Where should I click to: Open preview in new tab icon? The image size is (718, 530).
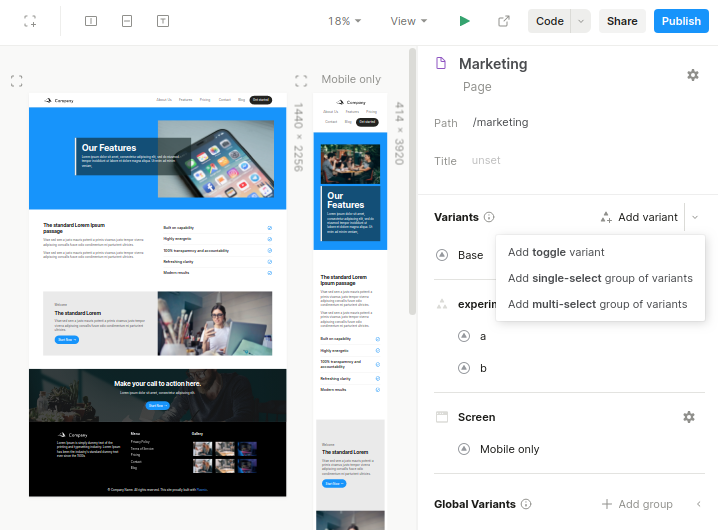504,21
